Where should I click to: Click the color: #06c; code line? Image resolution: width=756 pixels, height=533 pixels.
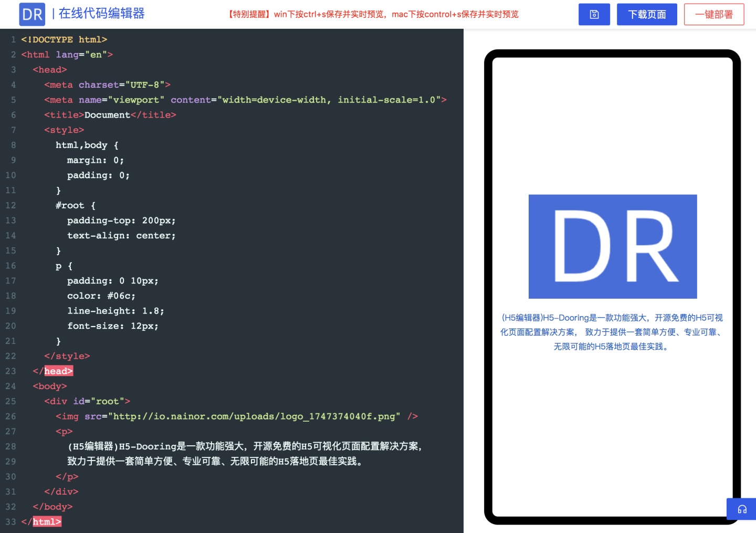click(101, 296)
